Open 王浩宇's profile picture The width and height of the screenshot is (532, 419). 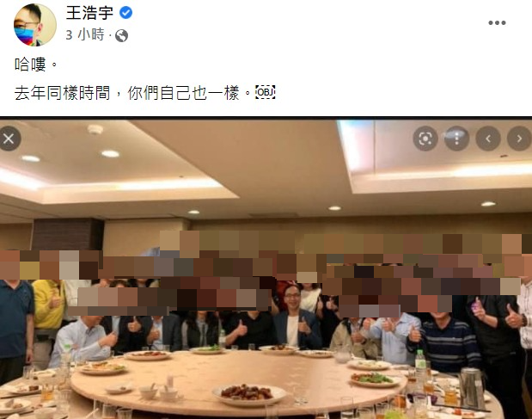[x=34, y=25]
